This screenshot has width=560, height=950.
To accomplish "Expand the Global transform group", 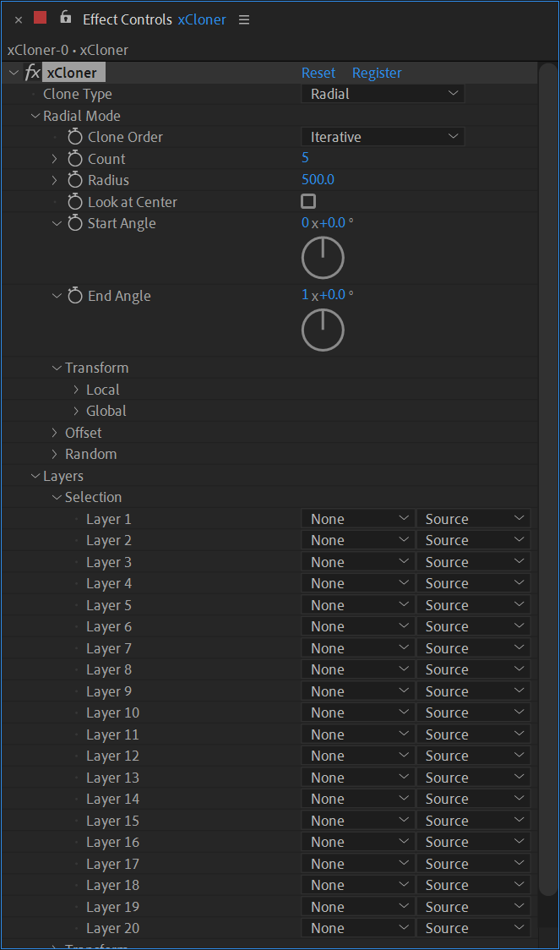I will tap(76, 411).
